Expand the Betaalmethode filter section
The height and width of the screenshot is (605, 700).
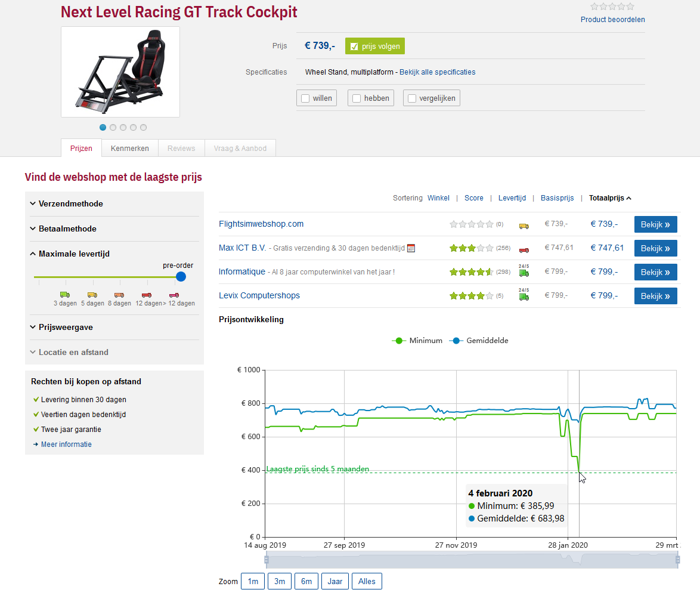pyautogui.click(x=67, y=229)
